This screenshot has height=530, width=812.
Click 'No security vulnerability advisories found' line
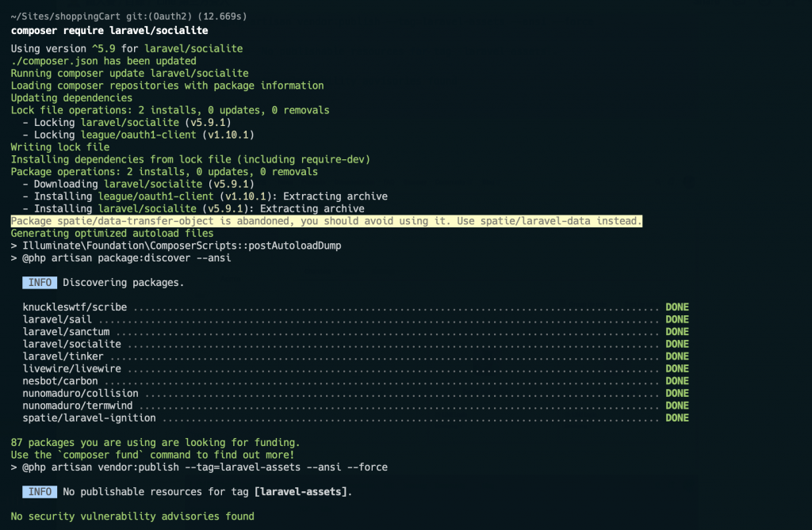point(132,517)
